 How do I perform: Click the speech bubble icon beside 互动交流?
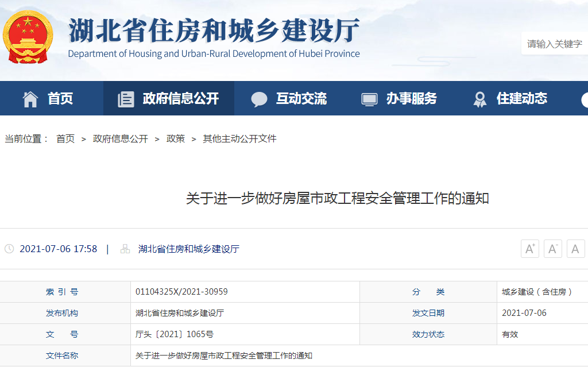(x=259, y=99)
